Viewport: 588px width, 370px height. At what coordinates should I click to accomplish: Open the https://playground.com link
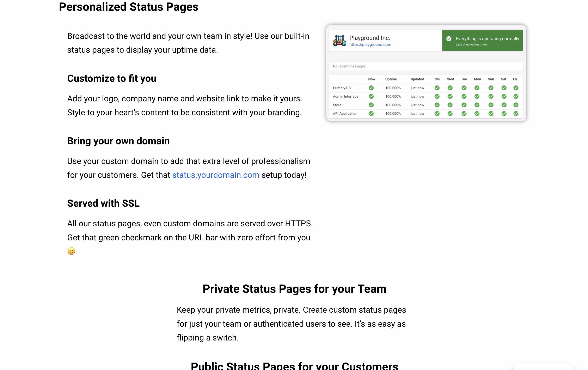(370, 45)
